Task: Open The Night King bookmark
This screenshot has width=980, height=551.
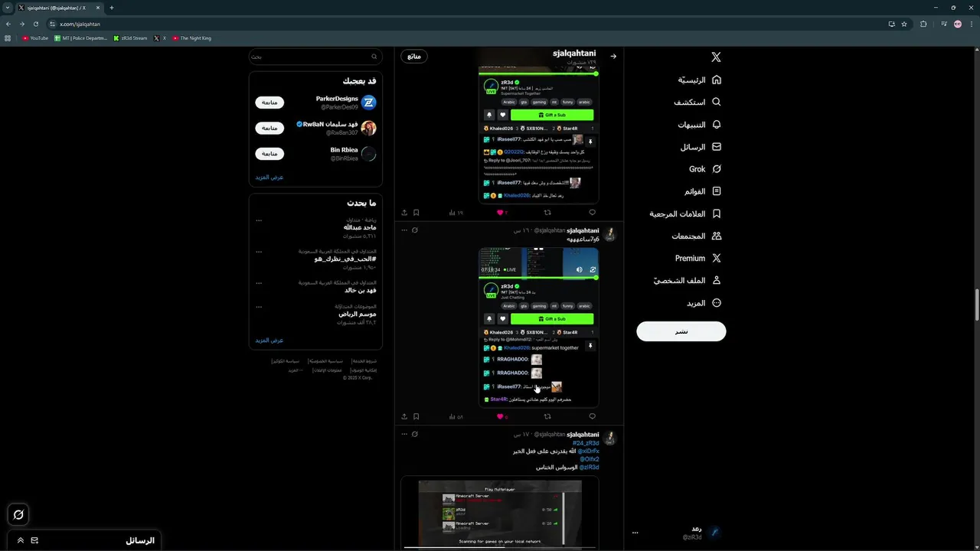Action: 191,37
